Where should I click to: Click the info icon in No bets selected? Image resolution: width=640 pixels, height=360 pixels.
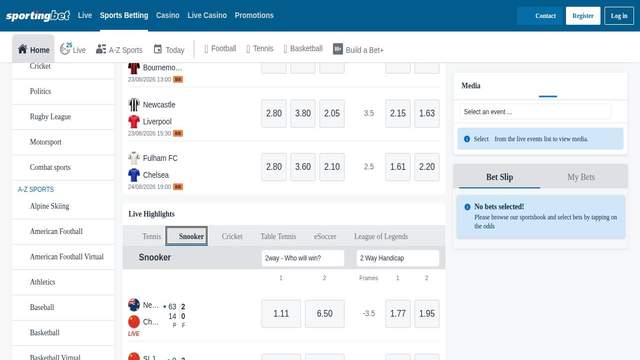467,207
